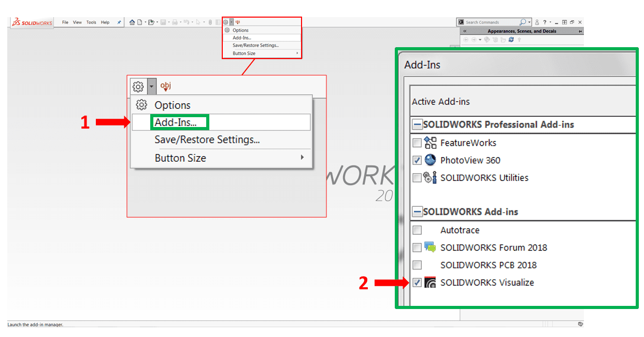Click the large gear Options icon in the enlarged view
Screen dimensions: 644x337
tap(138, 87)
